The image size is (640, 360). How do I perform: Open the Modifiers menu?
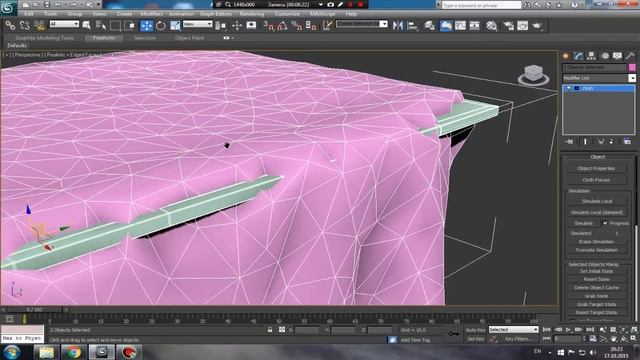click(x=151, y=14)
